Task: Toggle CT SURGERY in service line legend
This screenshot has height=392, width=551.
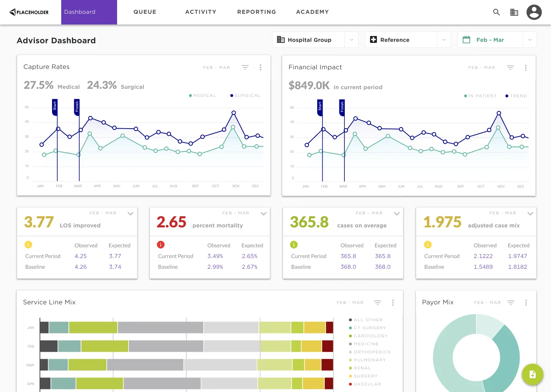Action: 367,328
